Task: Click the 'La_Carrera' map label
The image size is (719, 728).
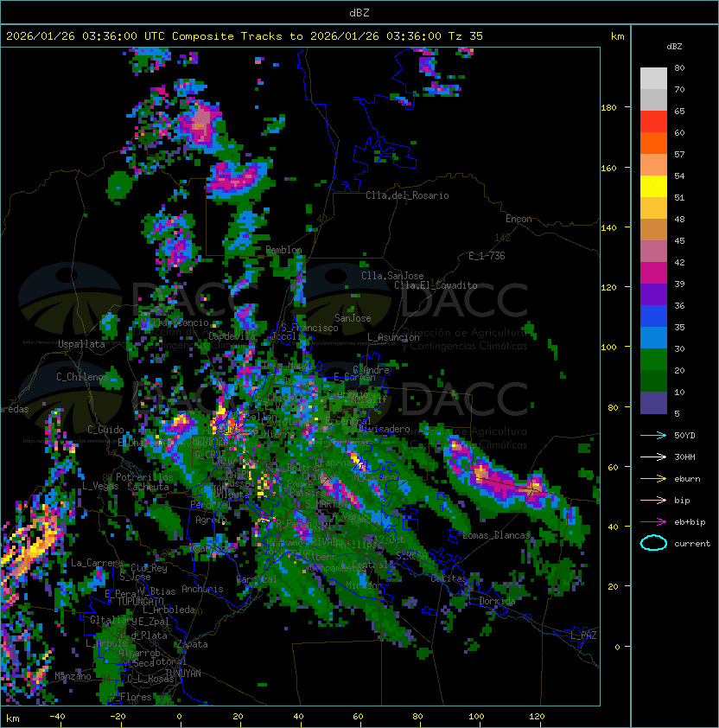Action: [97, 563]
